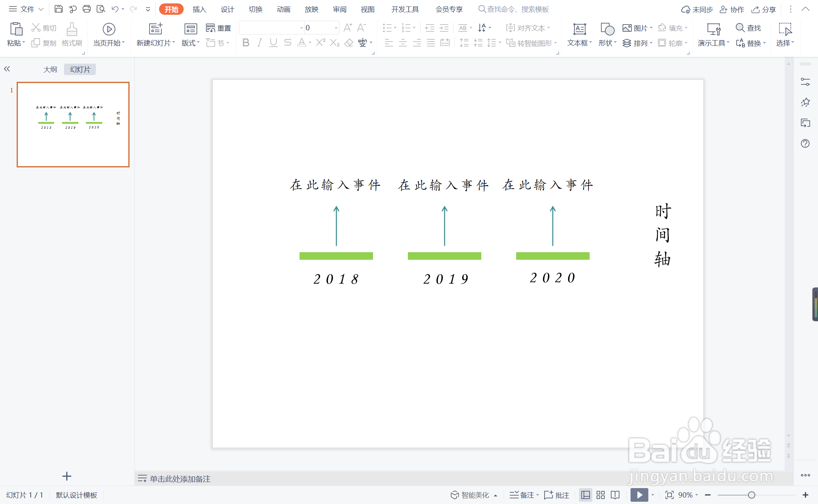Click the Format Painter brush icon

point(72,30)
